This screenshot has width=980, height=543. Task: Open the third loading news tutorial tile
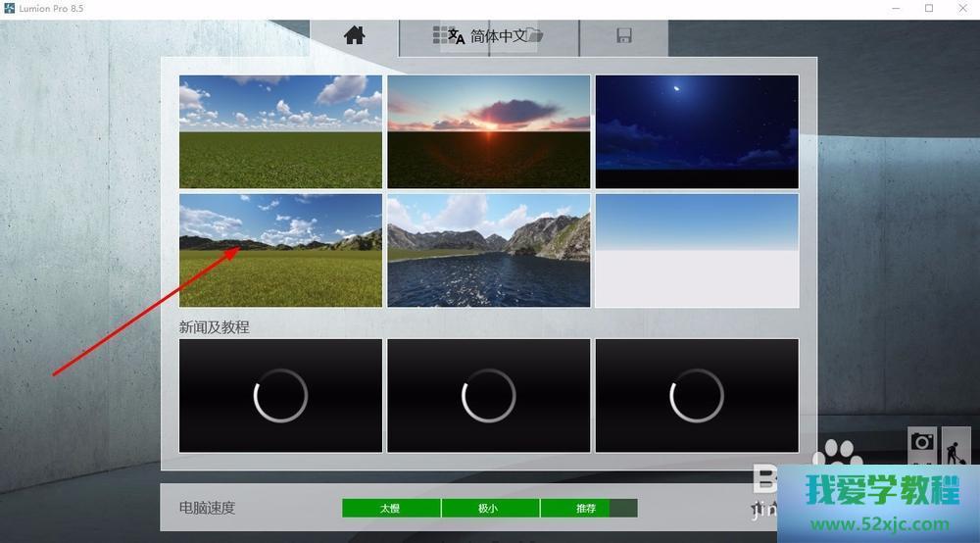point(697,396)
